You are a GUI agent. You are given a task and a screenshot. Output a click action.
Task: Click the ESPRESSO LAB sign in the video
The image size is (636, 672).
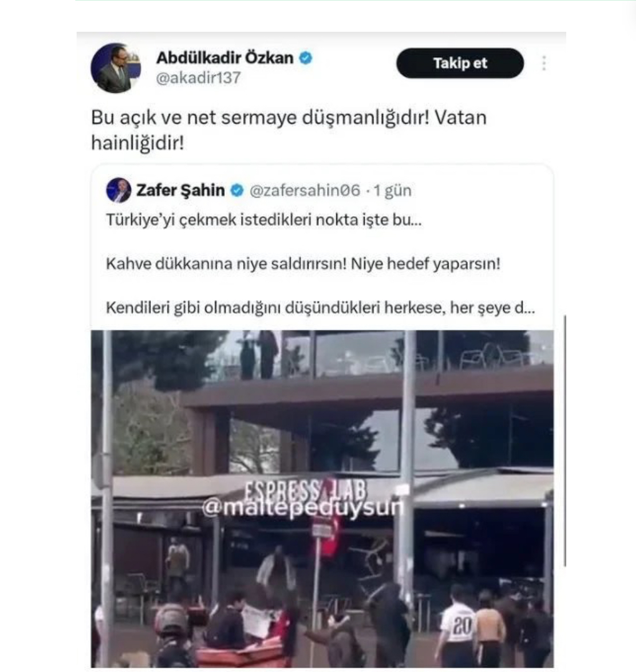[x=306, y=489]
